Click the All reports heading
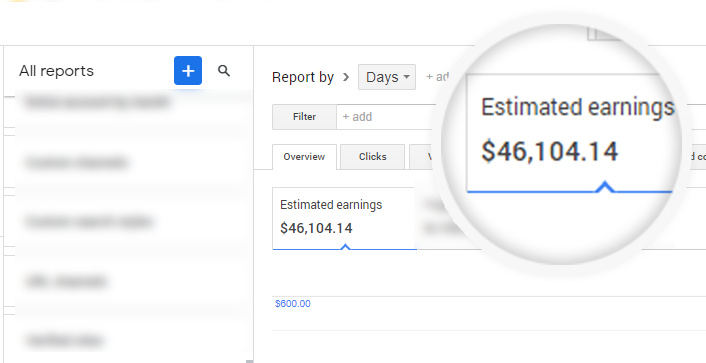The height and width of the screenshot is (363, 706). 56,71
